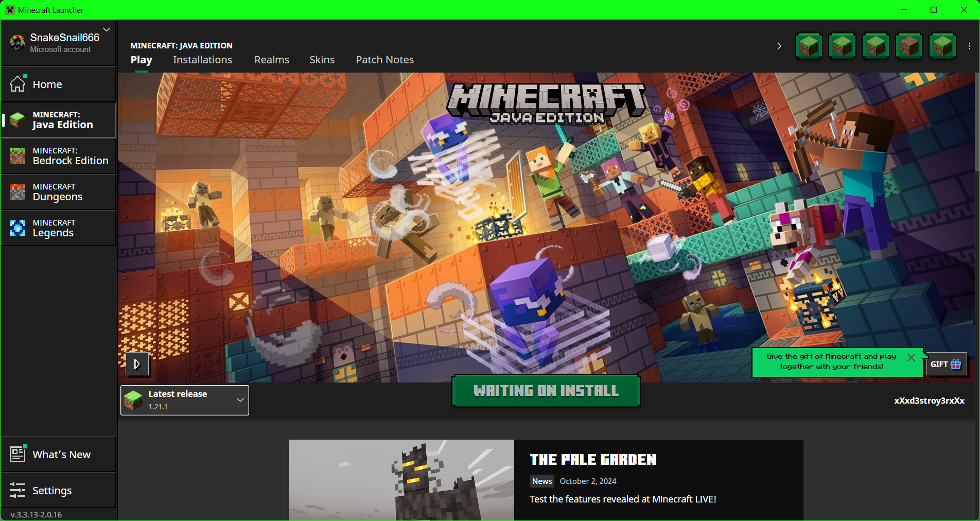Click the GIFT button
The width and height of the screenshot is (980, 521).
click(x=946, y=364)
